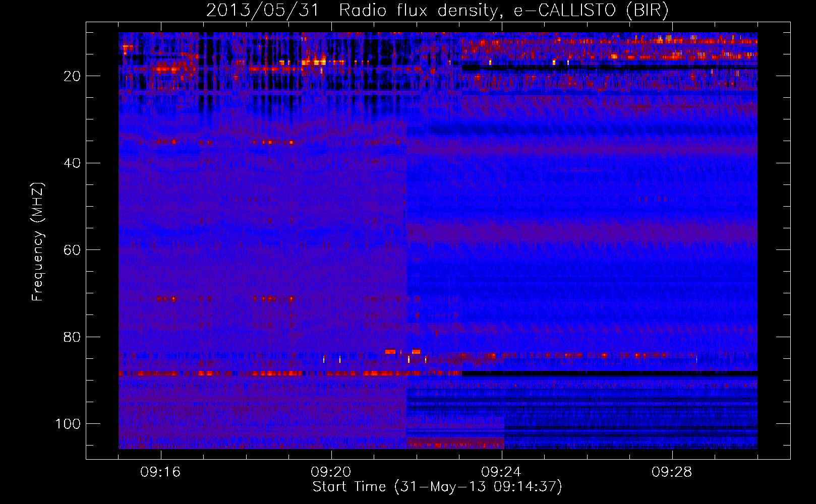Click the 100 frequency tick label

click(68, 424)
